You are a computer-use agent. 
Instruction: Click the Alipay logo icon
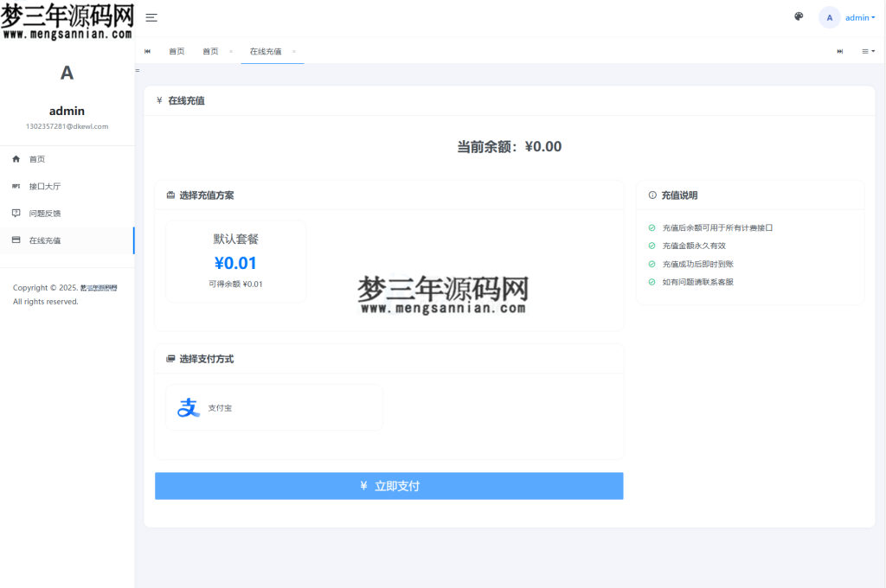click(189, 407)
